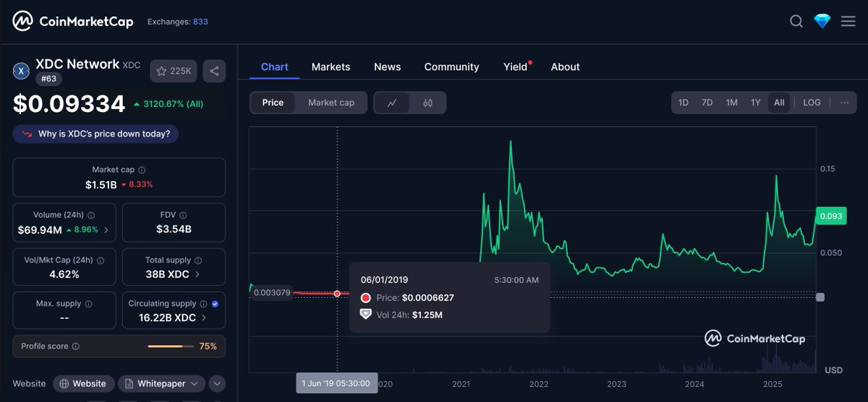Viewport: 868px width, 402px height.
Task: Click the Profile score 75% bar
Action: point(170,346)
